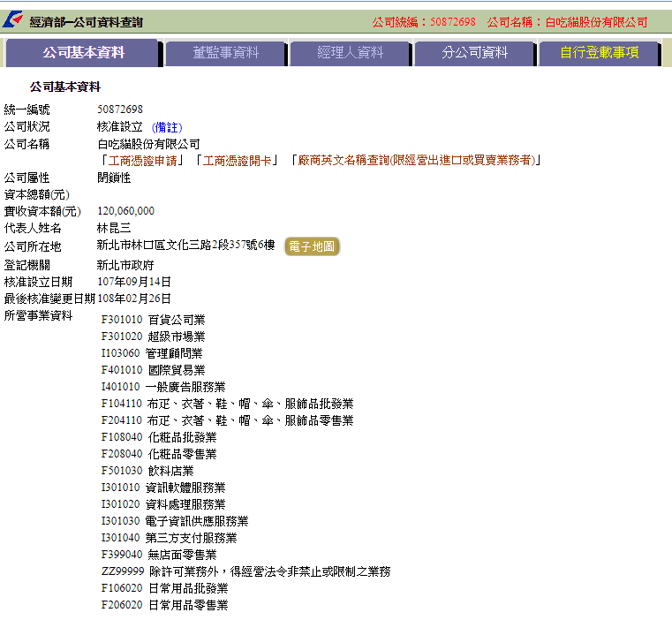Viewport: 672px width, 620px height.
Task: Click the ZZ99999 business item row
Action: [x=246, y=571]
